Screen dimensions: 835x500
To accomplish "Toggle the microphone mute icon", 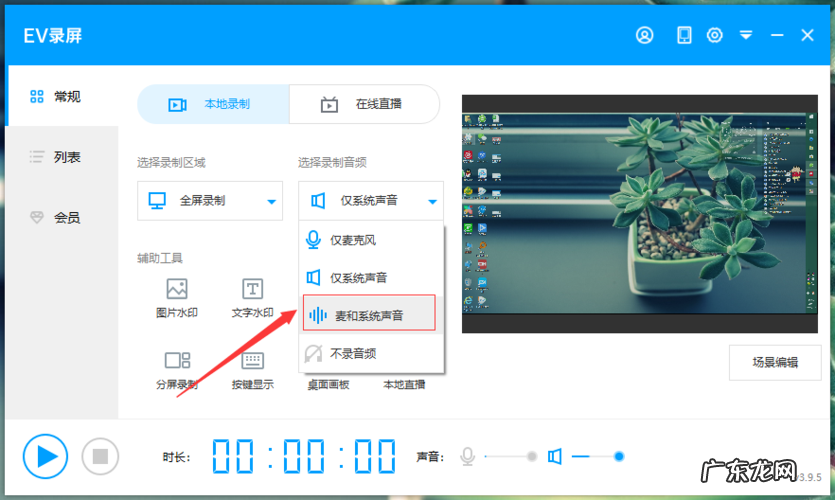I will [467, 457].
